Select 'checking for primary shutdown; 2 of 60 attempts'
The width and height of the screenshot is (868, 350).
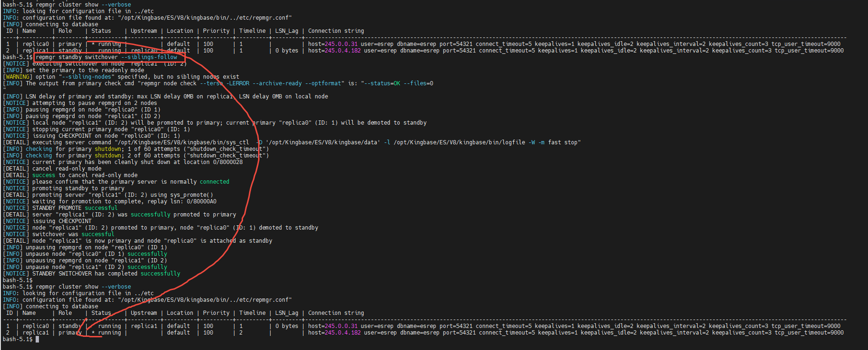tap(136, 156)
